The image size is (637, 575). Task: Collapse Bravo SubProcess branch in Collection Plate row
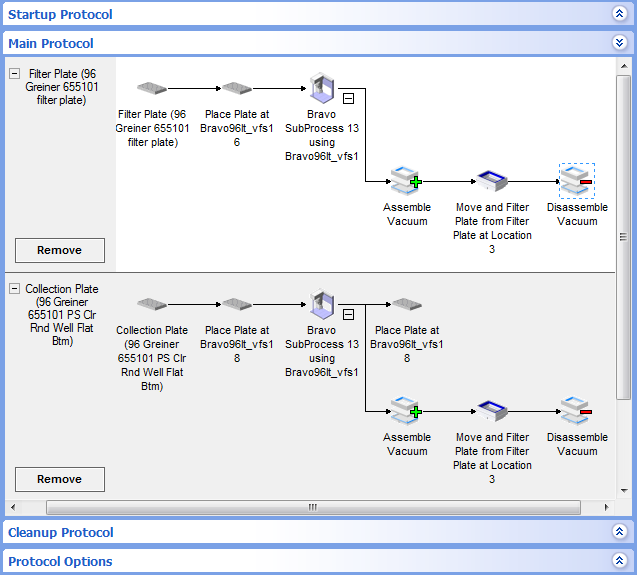347,314
